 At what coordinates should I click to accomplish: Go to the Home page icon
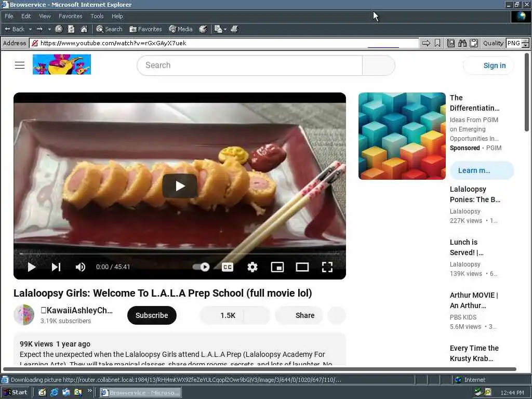point(84,29)
